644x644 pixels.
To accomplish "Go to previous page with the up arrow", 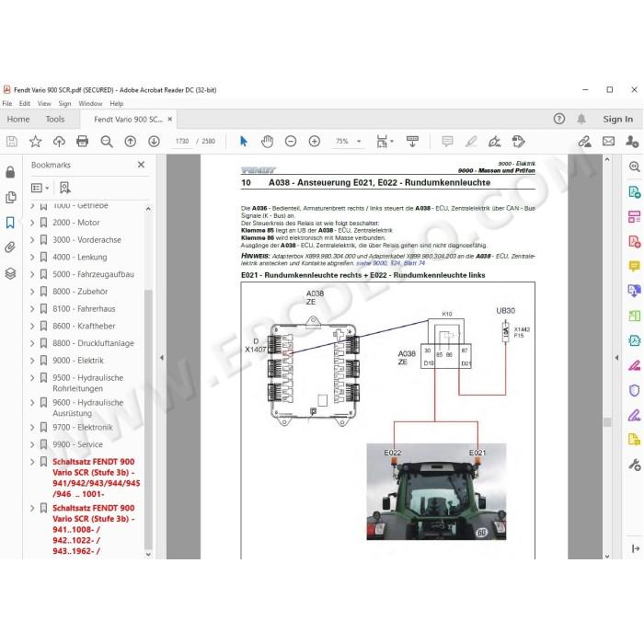I will (131, 142).
